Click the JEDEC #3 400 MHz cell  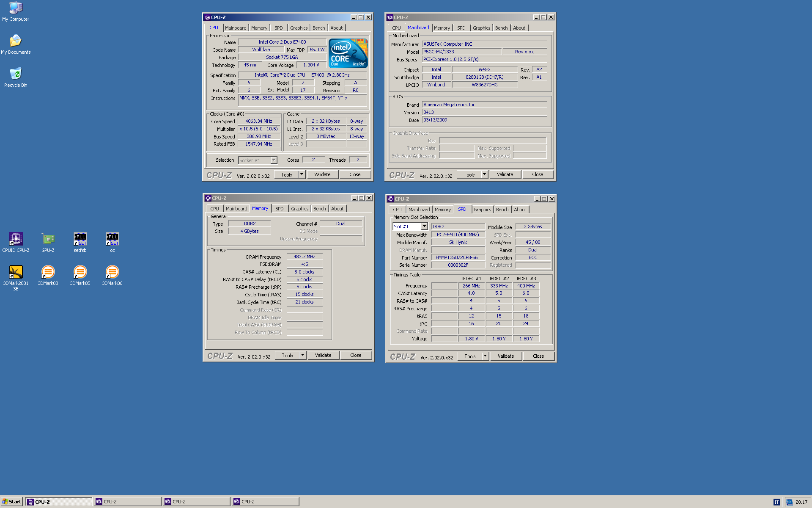point(526,286)
